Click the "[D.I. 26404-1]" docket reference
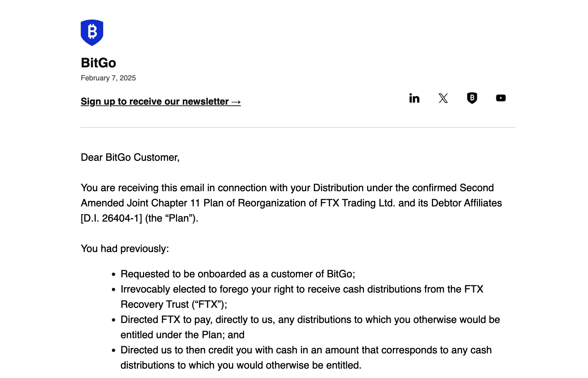The image size is (588, 378). [x=112, y=218]
